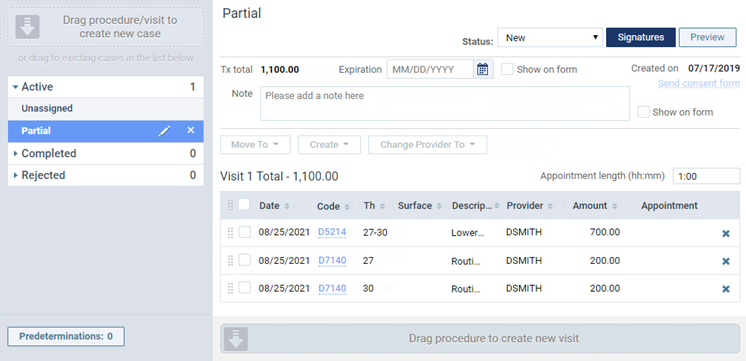Sort procedures by Date column arrows
746x361 pixels.
286,206
